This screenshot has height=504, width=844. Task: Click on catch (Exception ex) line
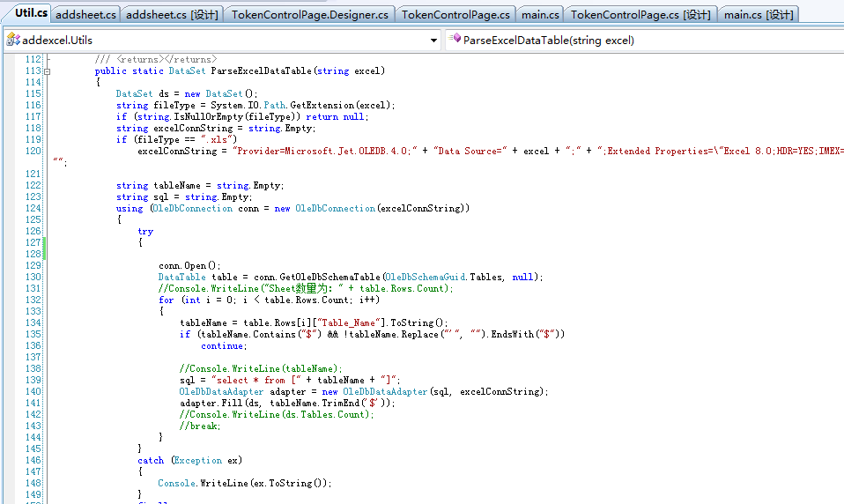[x=188, y=460]
